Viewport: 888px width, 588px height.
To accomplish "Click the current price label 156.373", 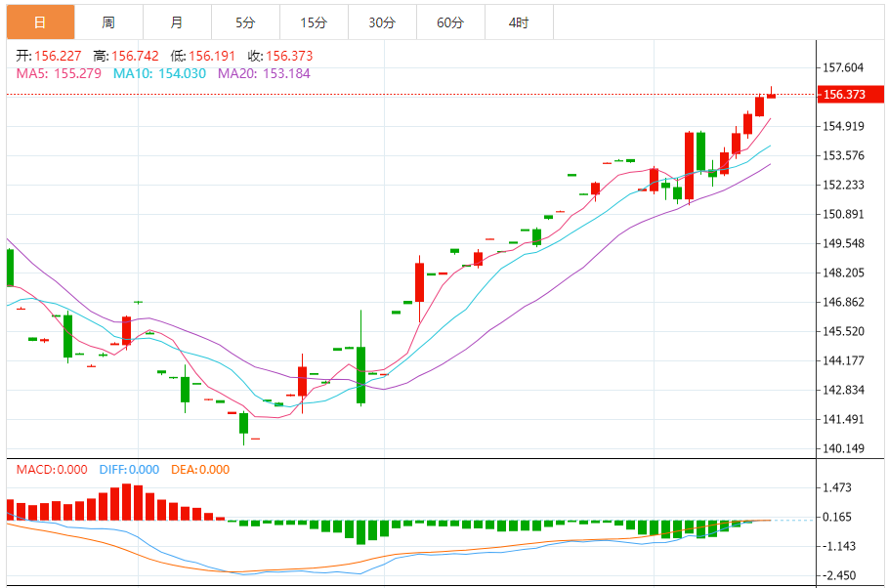I will point(851,94).
